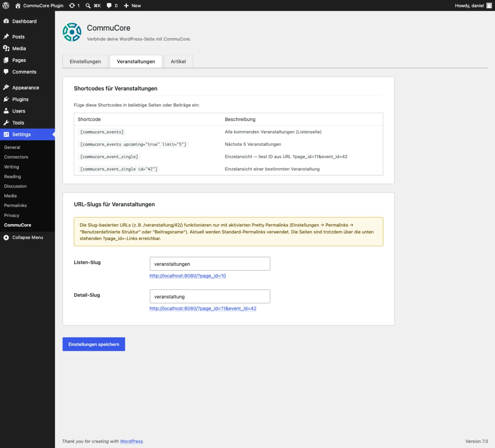This screenshot has width=495, height=448.
Task: Open the Artikel tab
Action: pos(178,61)
